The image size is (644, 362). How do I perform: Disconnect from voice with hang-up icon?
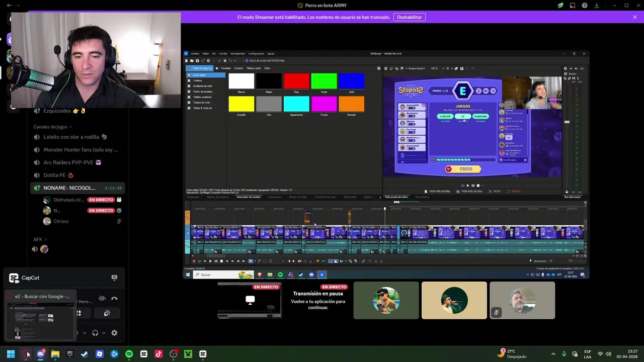114,299
